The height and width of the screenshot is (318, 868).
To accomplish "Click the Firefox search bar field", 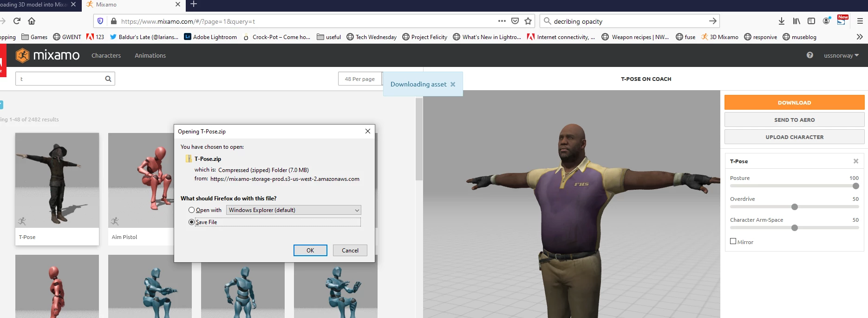I will 630,21.
